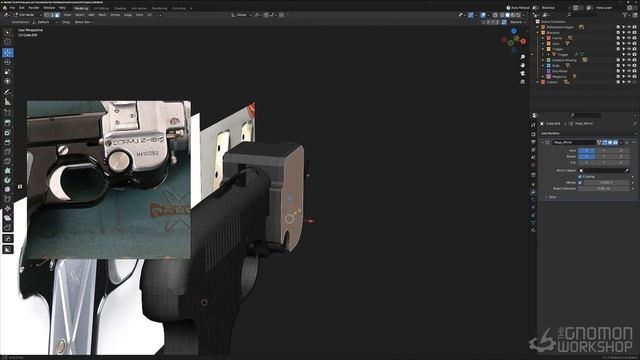
Task: Open the Drag Select Box dropdown
Action: [84, 22]
